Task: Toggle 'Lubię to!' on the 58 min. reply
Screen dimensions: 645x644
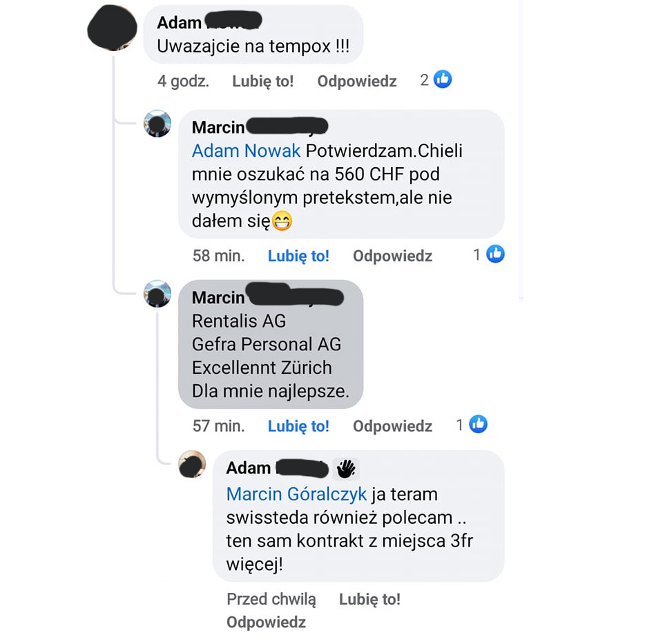Action: [298, 256]
